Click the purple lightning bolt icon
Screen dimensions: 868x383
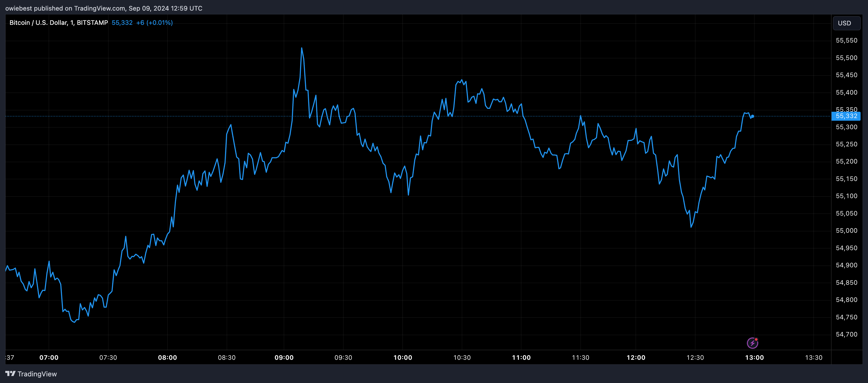click(x=752, y=343)
